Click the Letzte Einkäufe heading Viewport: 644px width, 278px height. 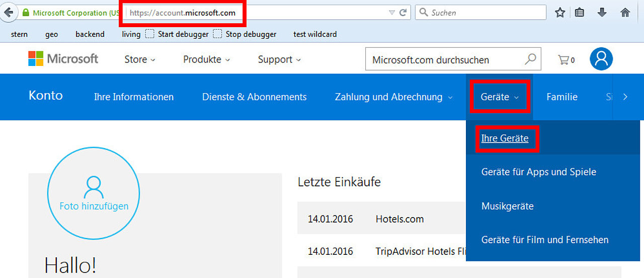(339, 182)
